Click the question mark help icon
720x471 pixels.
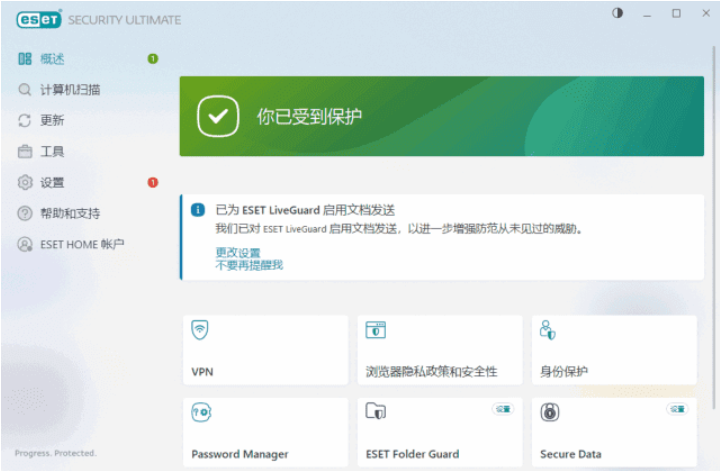(25, 213)
